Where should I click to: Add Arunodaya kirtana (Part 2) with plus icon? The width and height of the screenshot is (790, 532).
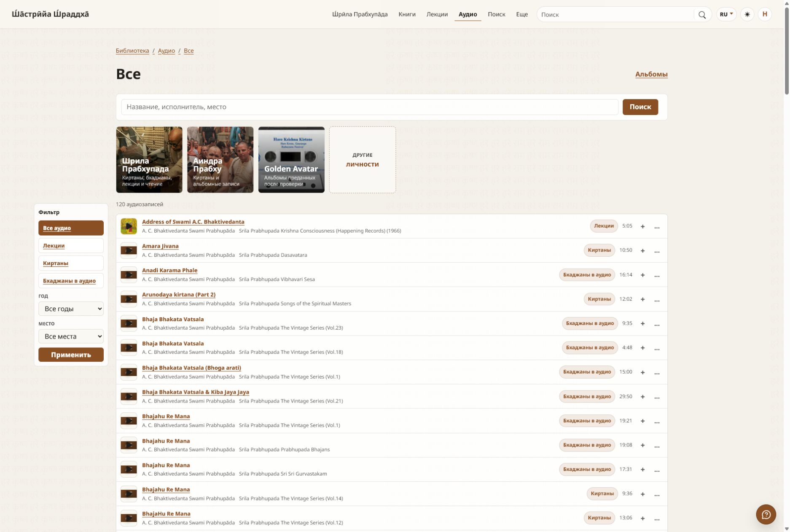point(642,299)
